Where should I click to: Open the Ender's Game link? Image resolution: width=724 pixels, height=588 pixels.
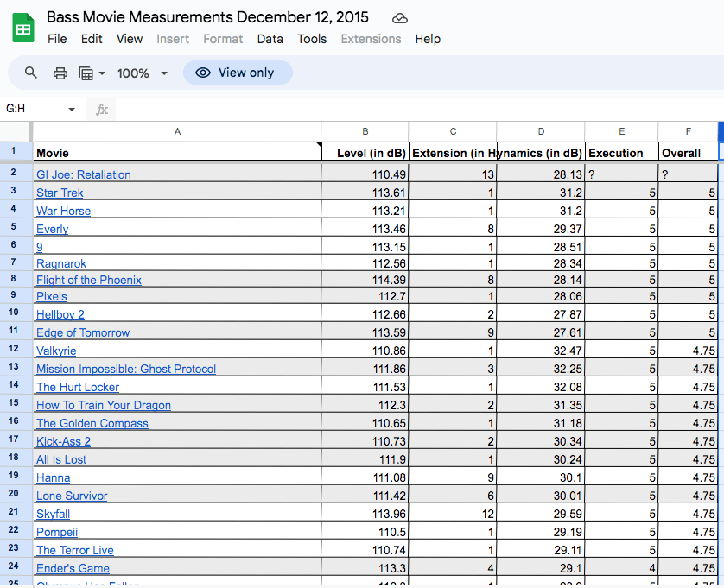pos(73,568)
